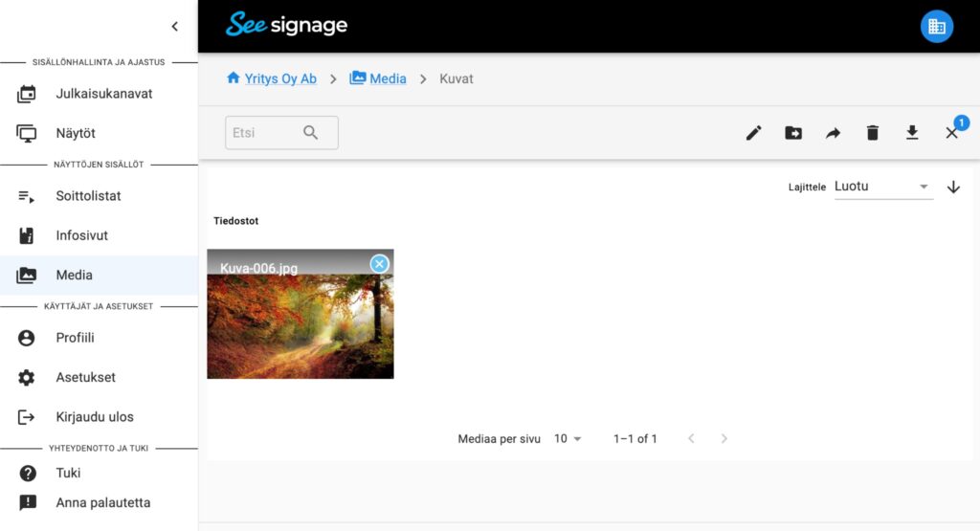Image resolution: width=980 pixels, height=531 pixels.
Task: Delete selected file with trash icon
Action: [x=872, y=133]
